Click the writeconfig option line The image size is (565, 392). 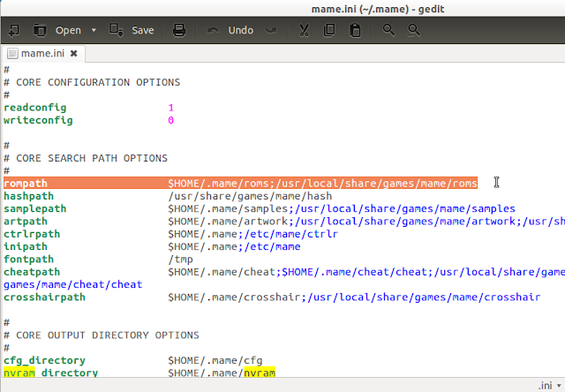[88, 120]
